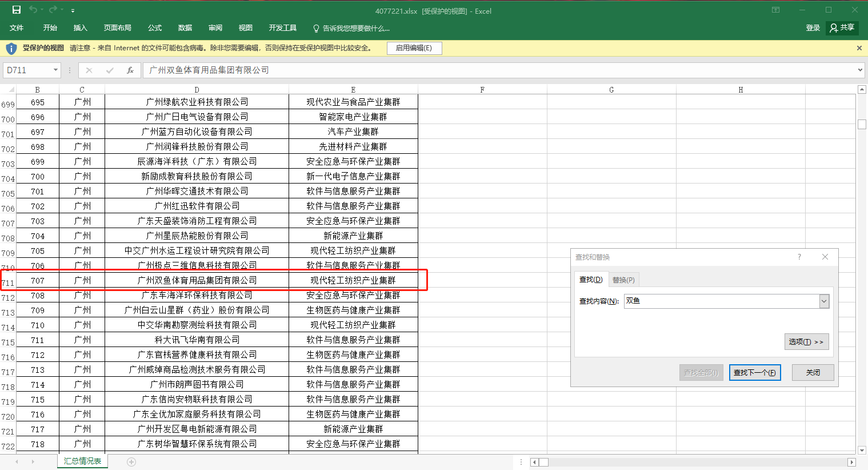Click the 选项 Options expand button
This screenshot has width=868, height=470.
(x=807, y=342)
